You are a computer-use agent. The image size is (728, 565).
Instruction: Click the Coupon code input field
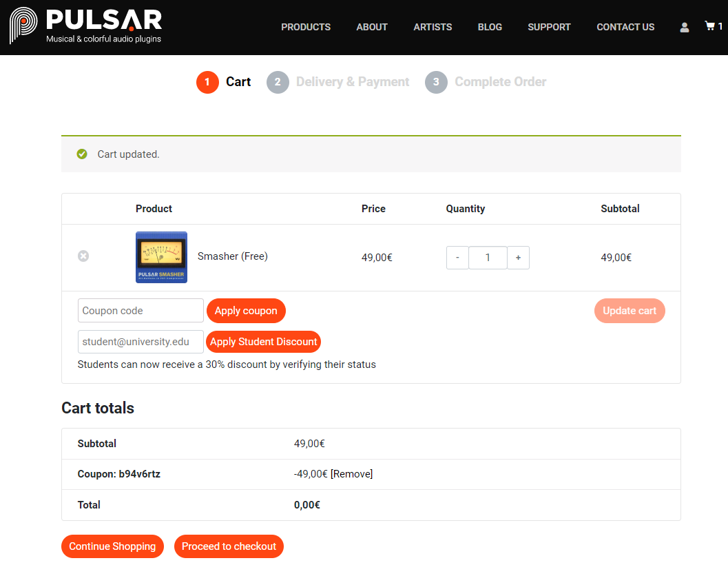pyautogui.click(x=141, y=310)
